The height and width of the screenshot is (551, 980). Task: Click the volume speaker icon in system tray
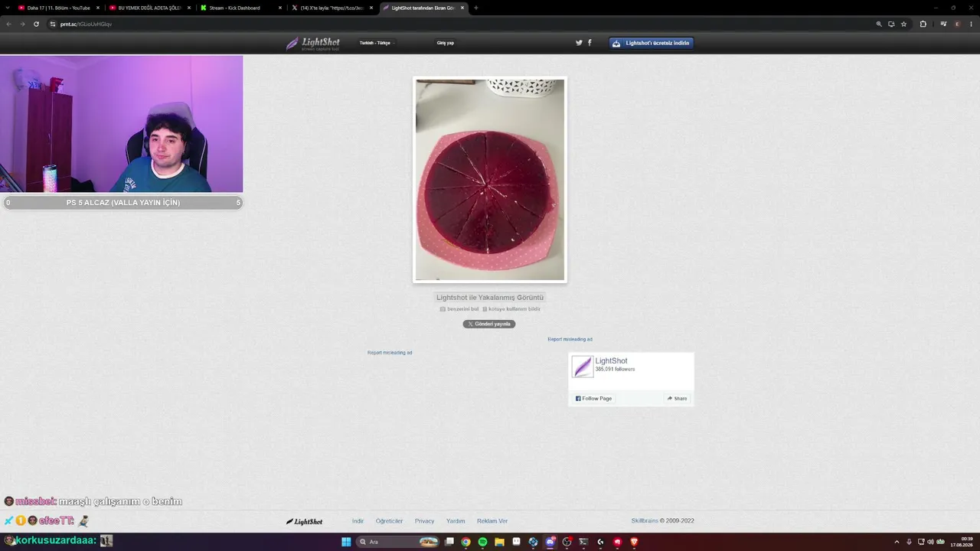click(x=931, y=542)
